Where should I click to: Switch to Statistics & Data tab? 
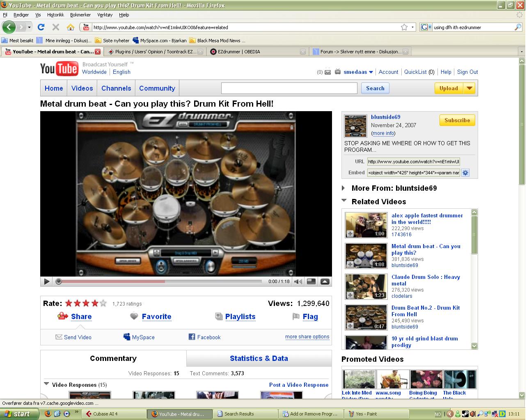pyautogui.click(x=259, y=358)
